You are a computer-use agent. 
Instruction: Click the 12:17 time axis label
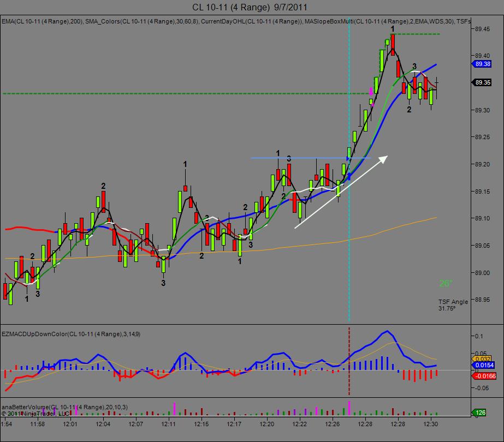[234, 425]
